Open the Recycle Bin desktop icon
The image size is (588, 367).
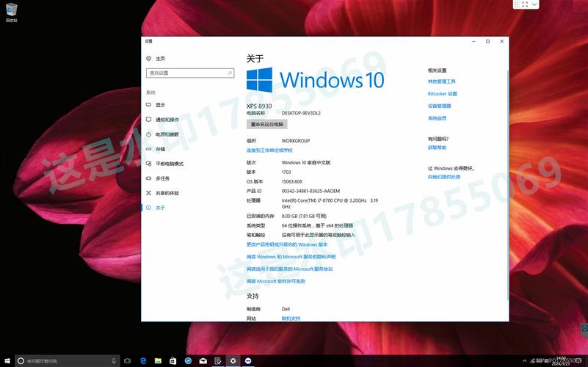tap(12, 10)
